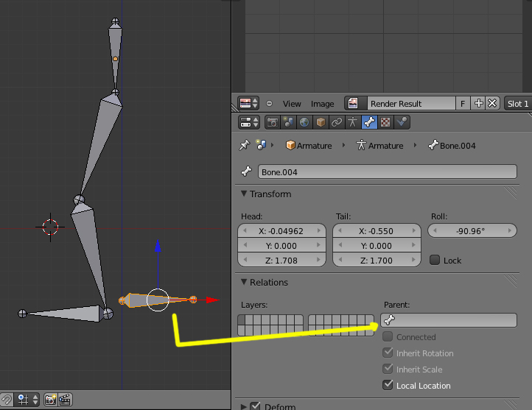Image resolution: width=532 pixels, height=410 pixels.
Task: Click the Bone.004 breadcrumb
Action: 452,146
